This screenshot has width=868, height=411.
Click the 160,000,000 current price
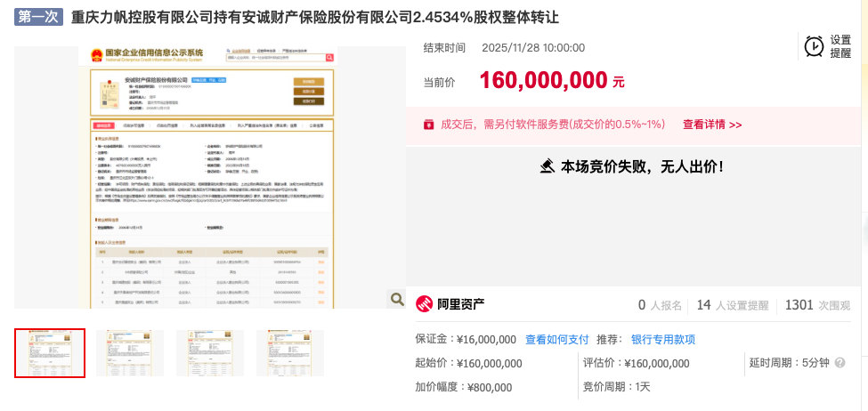click(543, 81)
